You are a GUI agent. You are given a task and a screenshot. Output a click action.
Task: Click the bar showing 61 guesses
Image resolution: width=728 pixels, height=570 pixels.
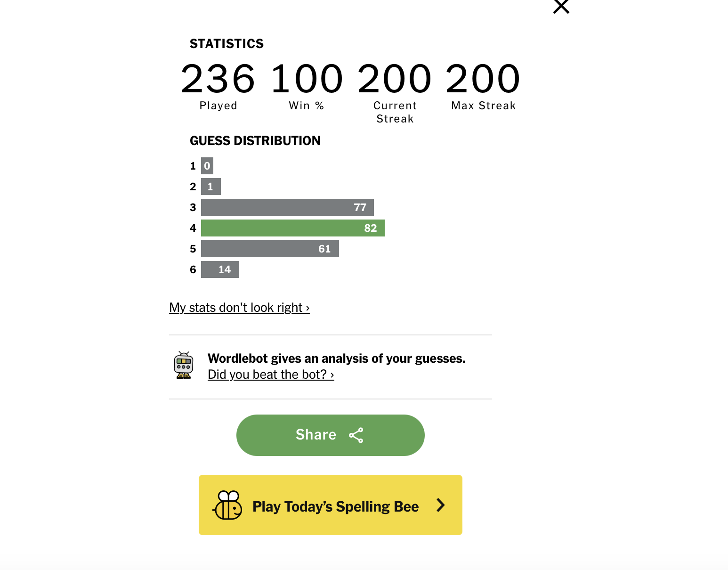(x=270, y=249)
